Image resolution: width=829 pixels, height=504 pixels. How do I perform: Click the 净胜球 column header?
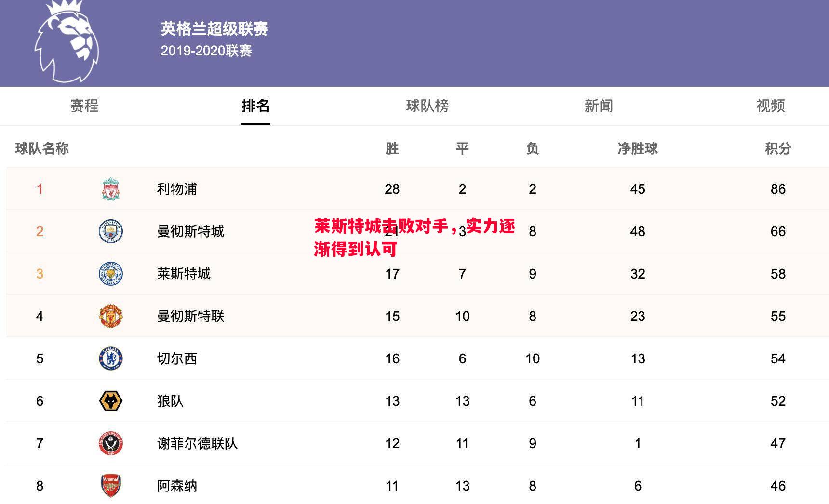coord(638,148)
